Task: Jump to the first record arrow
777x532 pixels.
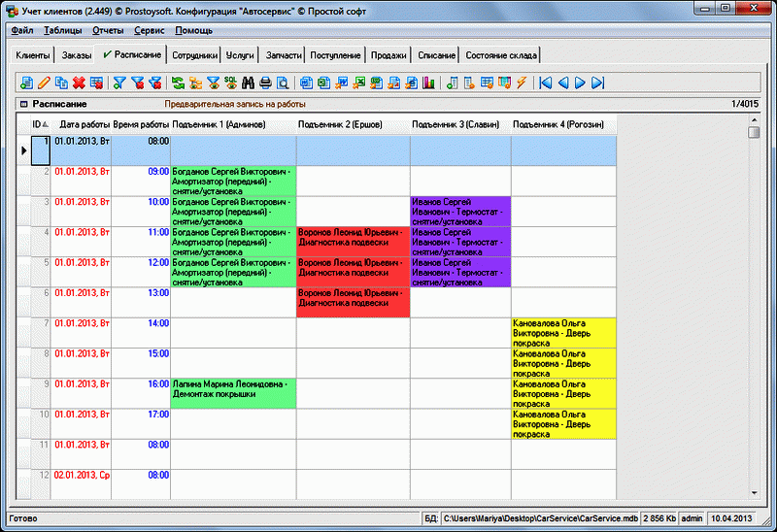Action: pos(546,83)
